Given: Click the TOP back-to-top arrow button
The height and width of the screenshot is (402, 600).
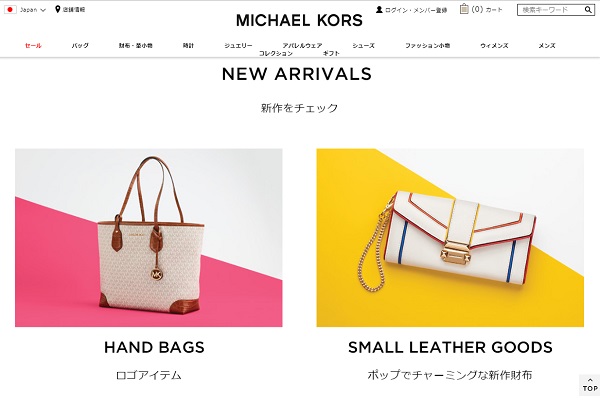Looking at the screenshot, I should (x=590, y=385).
